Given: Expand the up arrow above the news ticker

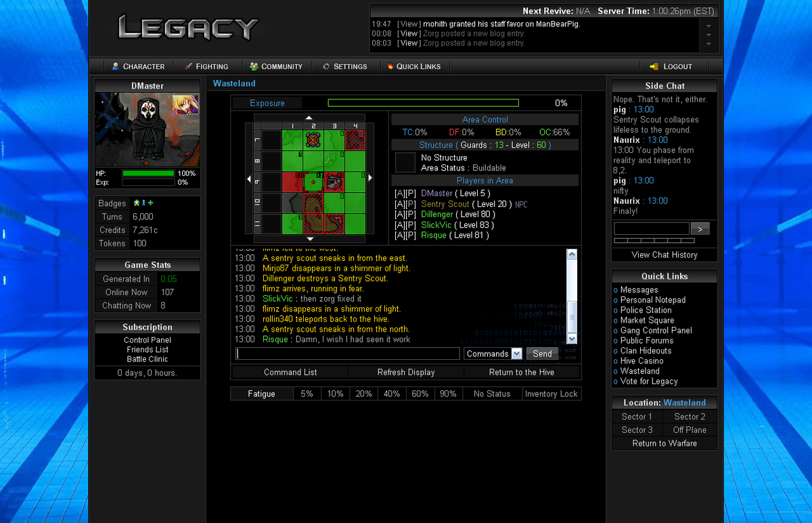Looking at the screenshot, I should click(708, 25).
